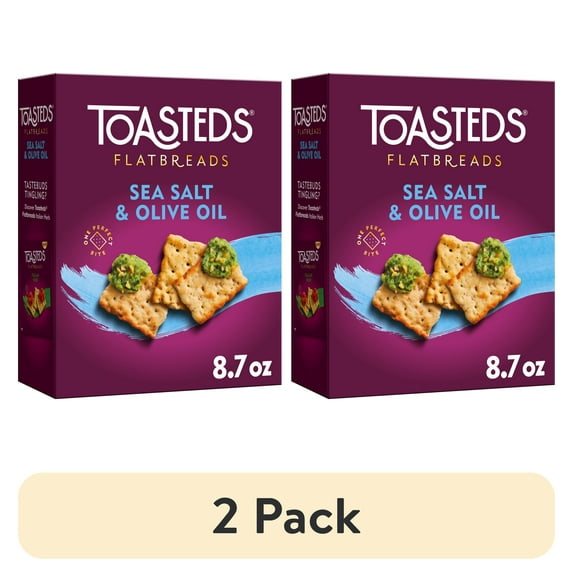Click the FLATBREADS word on right box

coord(445,161)
